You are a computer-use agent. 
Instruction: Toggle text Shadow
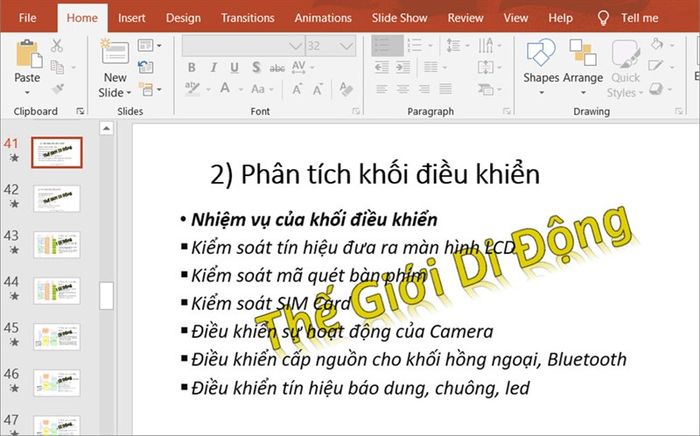click(x=256, y=67)
